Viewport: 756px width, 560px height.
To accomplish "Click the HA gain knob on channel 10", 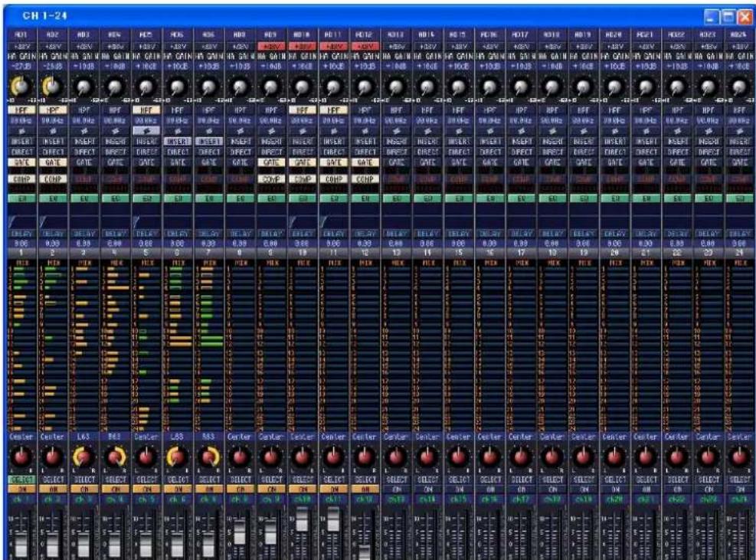I will click(x=303, y=87).
